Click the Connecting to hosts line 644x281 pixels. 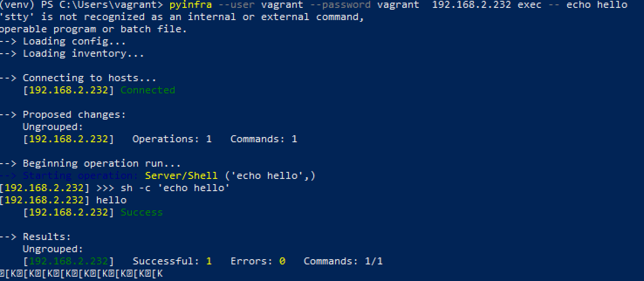[78, 78]
